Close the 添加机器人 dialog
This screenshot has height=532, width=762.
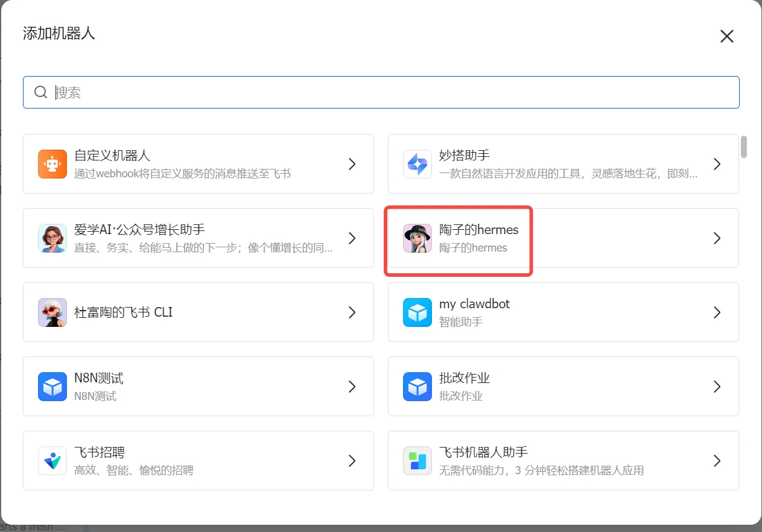(x=727, y=36)
